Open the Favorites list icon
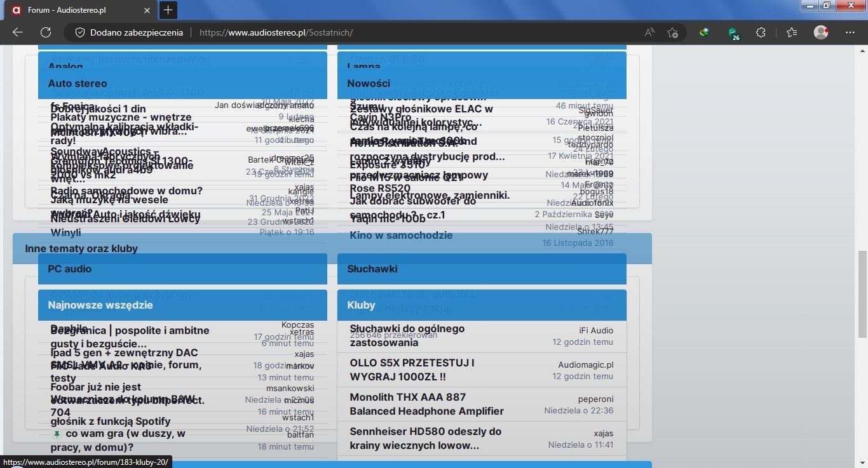This screenshot has height=468, width=868. (x=791, y=32)
